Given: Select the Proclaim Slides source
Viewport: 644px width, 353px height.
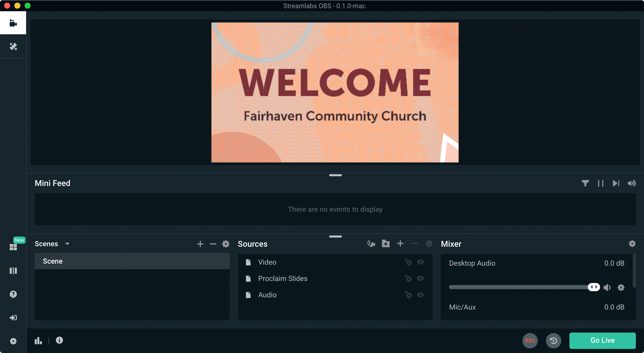Looking at the screenshot, I should tap(335, 278).
